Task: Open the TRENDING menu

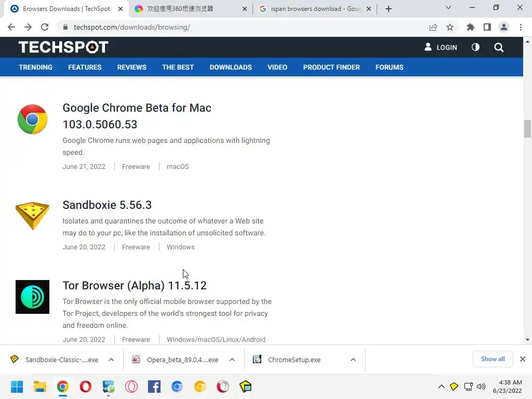Action: tap(36, 67)
